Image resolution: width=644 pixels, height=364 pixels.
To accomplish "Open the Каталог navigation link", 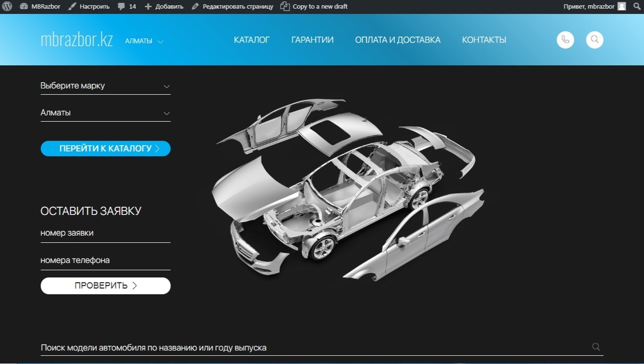I will pyautogui.click(x=252, y=40).
